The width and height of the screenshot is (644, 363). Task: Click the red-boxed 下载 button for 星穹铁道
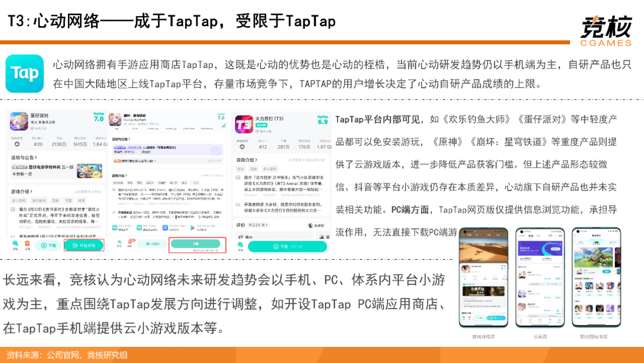point(197,244)
